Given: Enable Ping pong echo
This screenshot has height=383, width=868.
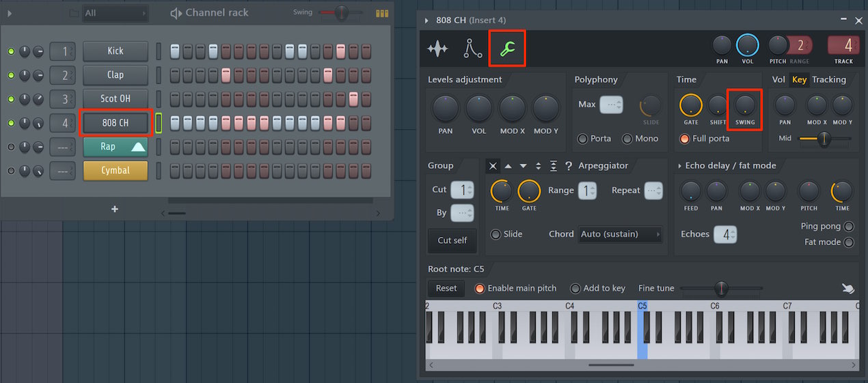Looking at the screenshot, I should tap(849, 227).
